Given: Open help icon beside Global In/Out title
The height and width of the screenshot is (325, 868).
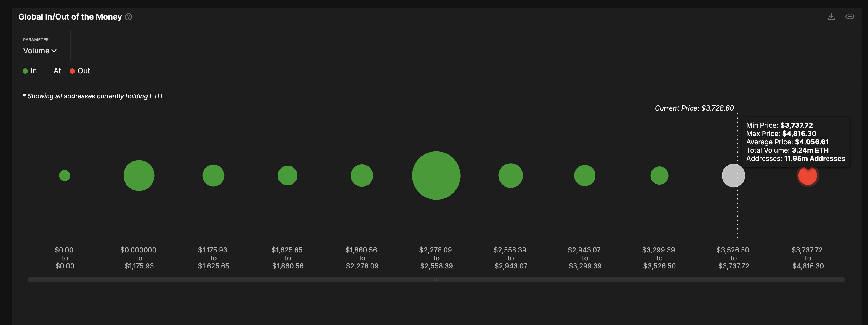Looking at the screenshot, I should (x=128, y=17).
